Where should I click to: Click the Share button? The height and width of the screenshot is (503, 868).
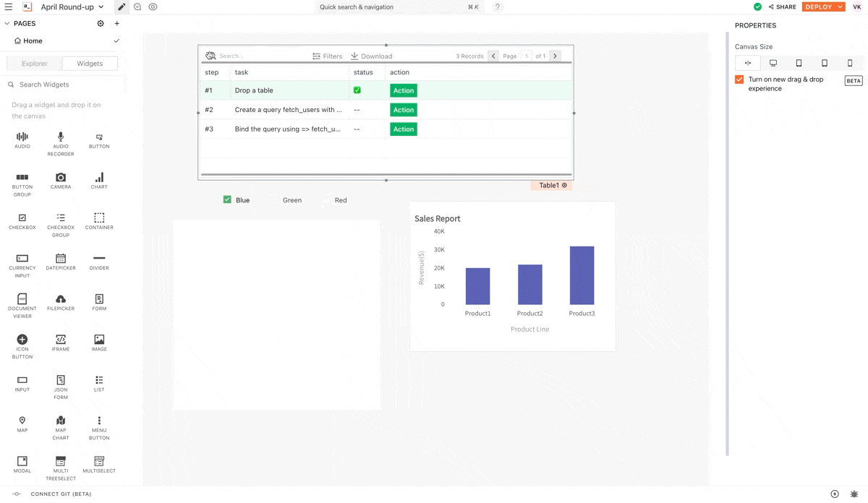[x=782, y=7]
